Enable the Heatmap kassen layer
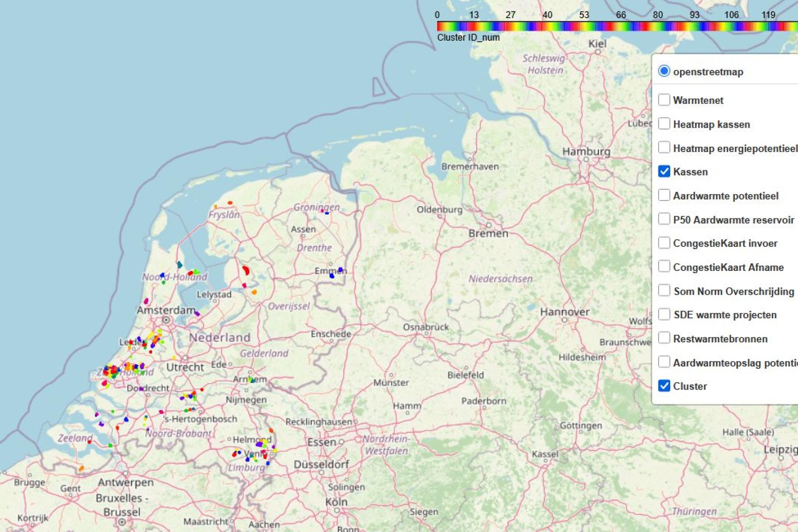This screenshot has height=532, width=798. 664,124
